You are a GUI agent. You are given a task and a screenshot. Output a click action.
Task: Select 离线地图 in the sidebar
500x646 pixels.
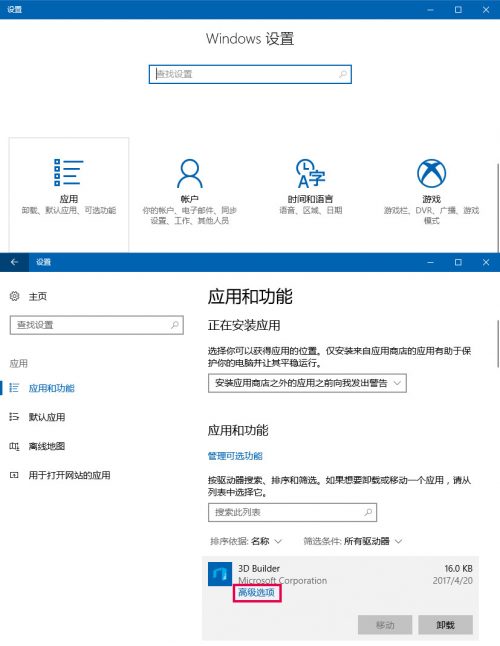tap(47, 446)
